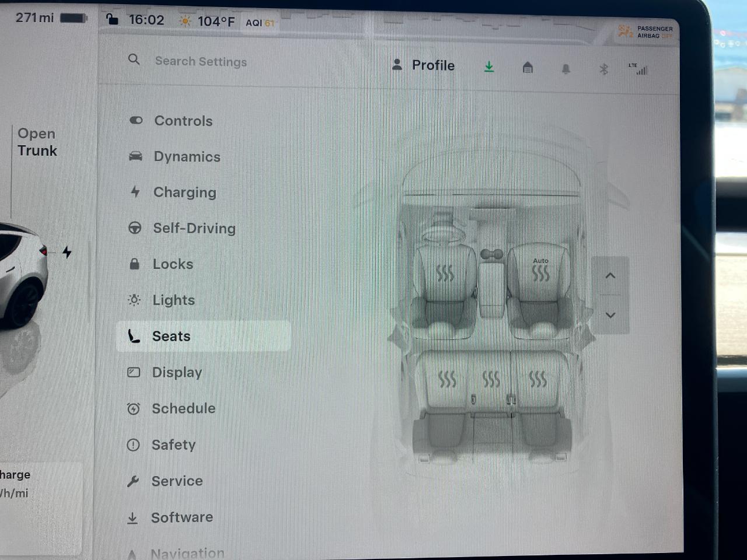Click the Display screen icon
The image size is (747, 560).
[x=134, y=372]
